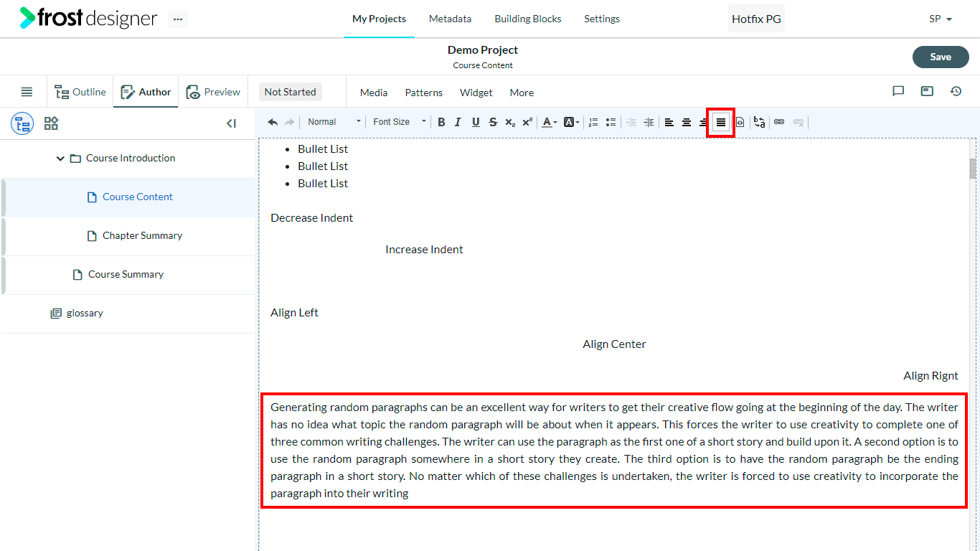This screenshot has width=980, height=551.
Task: Toggle superscript formatting
Action: pyautogui.click(x=527, y=122)
